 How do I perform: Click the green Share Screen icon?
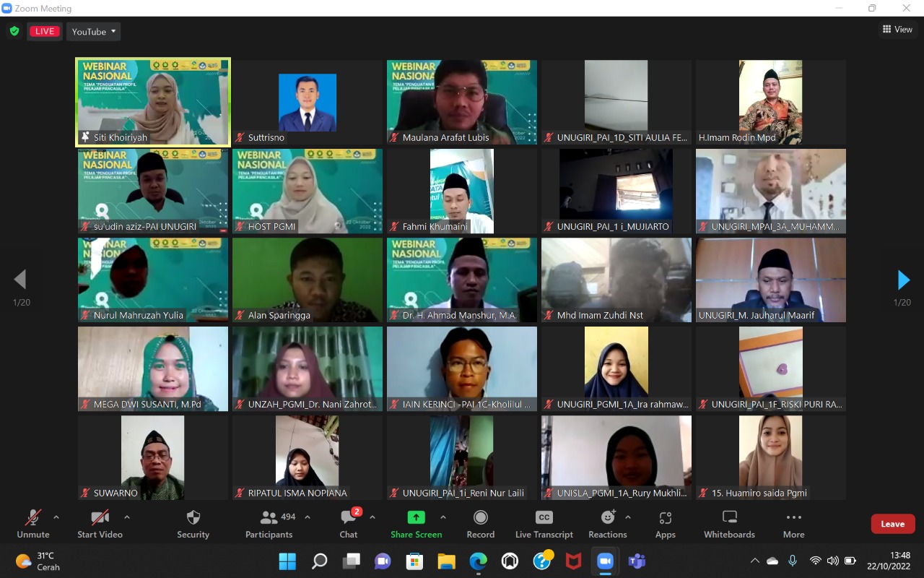click(416, 518)
